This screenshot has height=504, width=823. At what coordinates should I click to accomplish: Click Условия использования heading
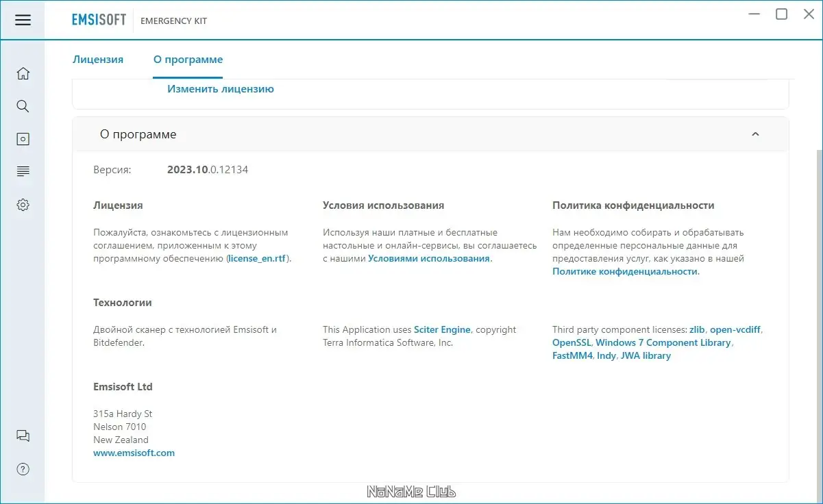pyautogui.click(x=383, y=205)
